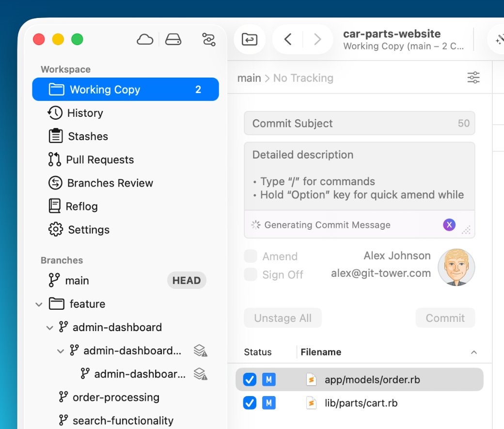Navigate back with left arrow
504x429 pixels.
pos(288,39)
